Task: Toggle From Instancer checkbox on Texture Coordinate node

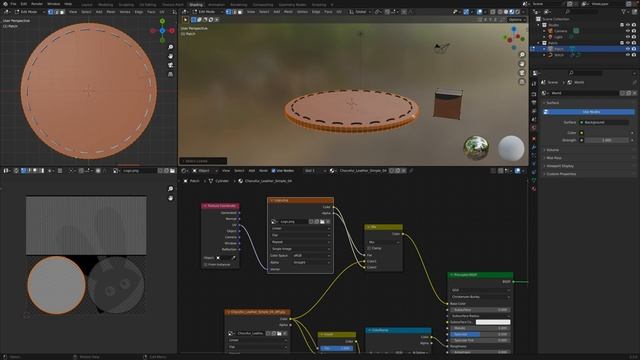Action: coord(205,264)
